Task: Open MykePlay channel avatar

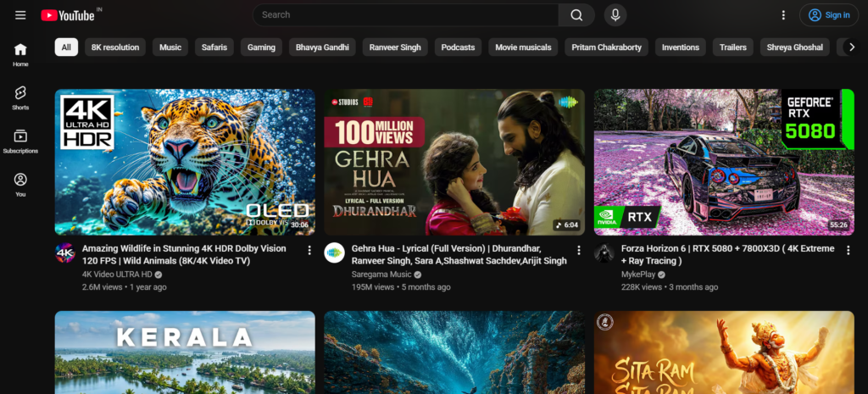Action: pos(604,252)
